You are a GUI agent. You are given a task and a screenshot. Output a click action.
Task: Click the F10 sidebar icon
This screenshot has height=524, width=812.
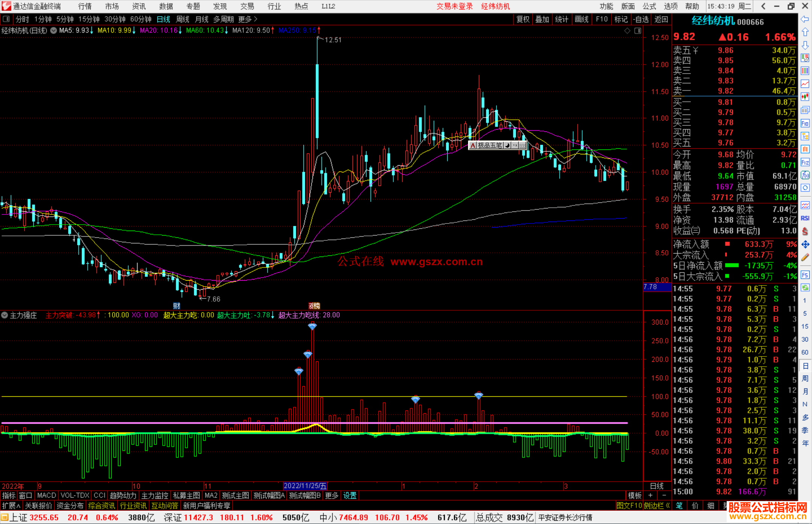(x=805, y=123)
